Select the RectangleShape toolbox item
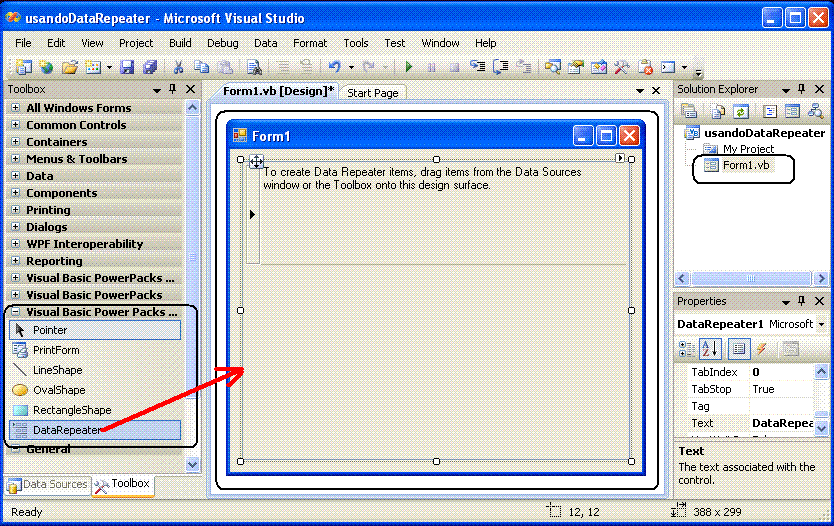Screen dimensions: 834x526 95,410
